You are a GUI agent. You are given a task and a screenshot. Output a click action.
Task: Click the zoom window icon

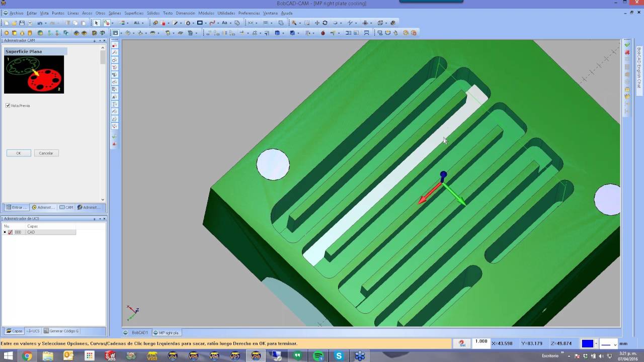pos(307,23)
